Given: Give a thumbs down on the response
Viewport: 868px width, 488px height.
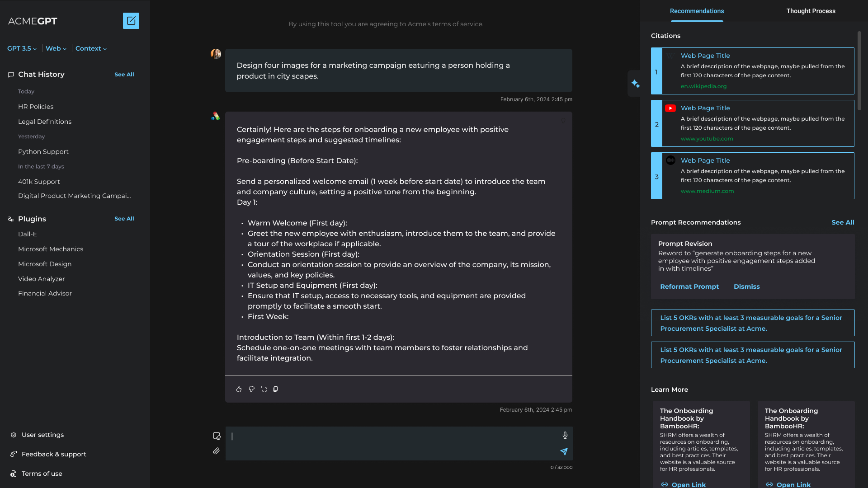Looking at the screenshot, I should (x=251, y=389).
